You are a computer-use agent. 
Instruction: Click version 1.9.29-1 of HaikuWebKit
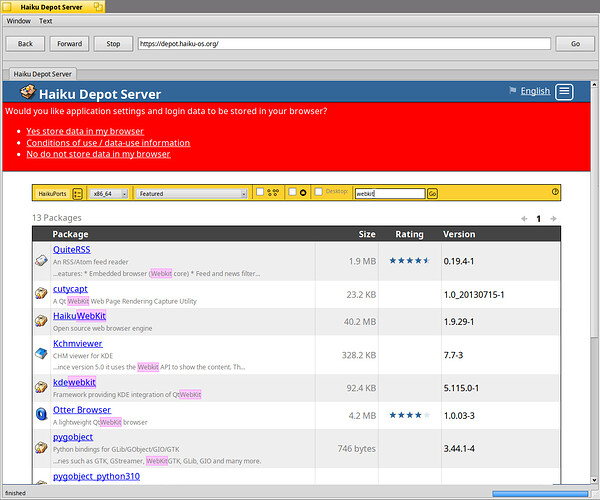[459, 322]
